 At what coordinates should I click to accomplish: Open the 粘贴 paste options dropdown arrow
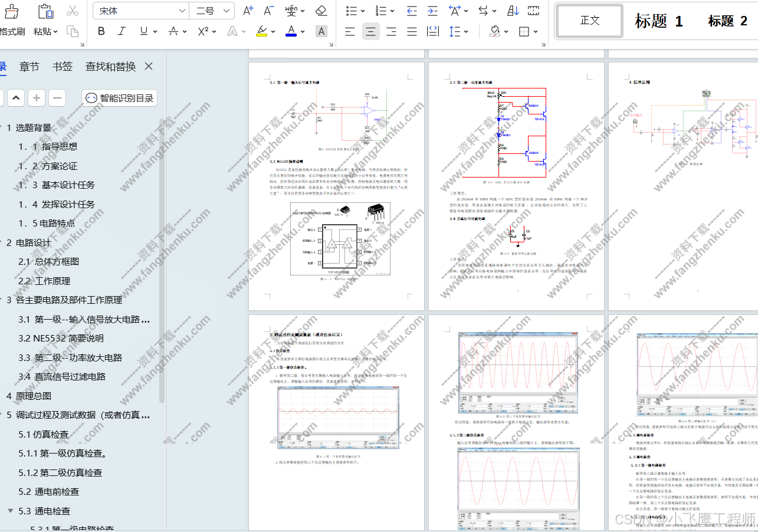tap(56, 32)
